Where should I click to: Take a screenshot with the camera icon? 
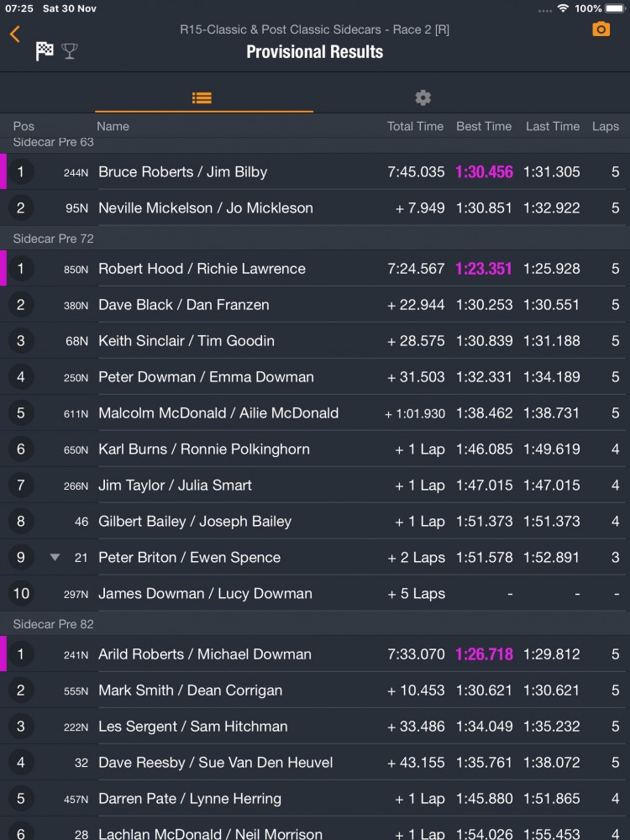(601, 29)
